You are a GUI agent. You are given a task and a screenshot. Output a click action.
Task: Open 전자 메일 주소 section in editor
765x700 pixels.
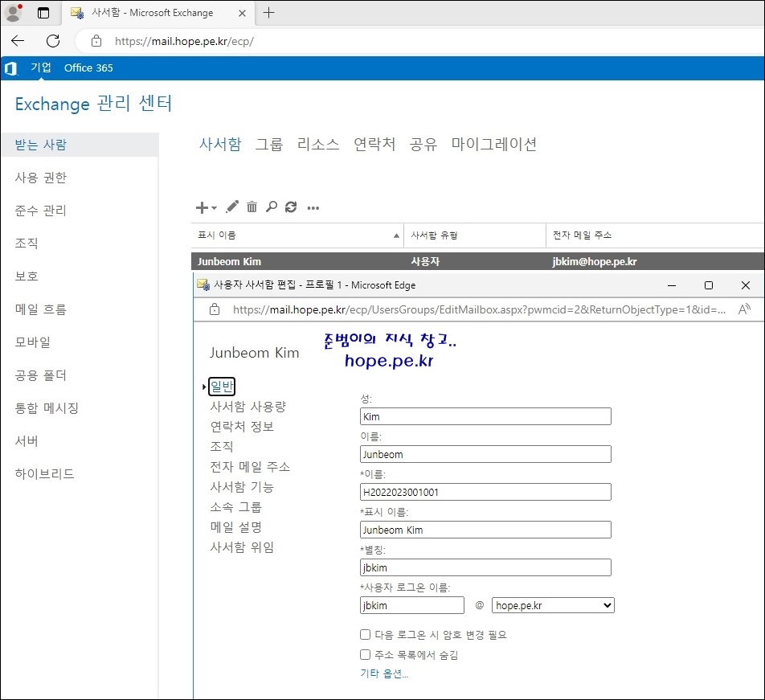pyautogui.click(x=250, y=467)
